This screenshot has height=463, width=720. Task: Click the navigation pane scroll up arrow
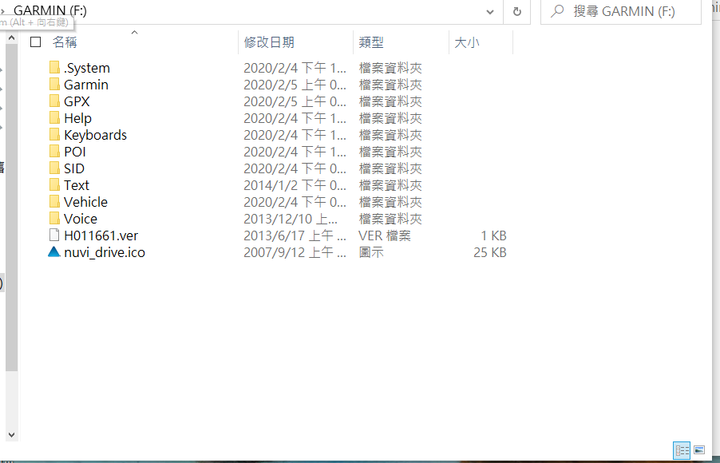point(12,38)
